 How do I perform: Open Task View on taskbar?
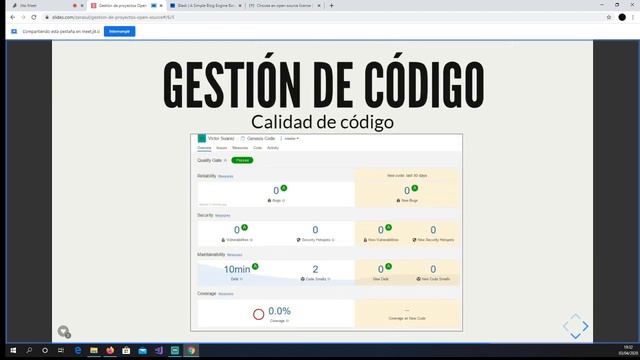click(61, 350)
